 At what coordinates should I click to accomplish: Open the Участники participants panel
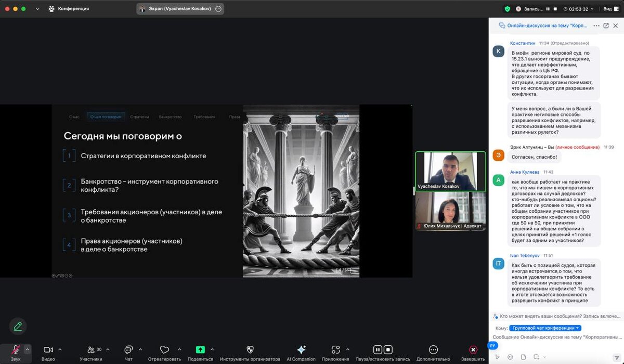click(x=91, y=352)
